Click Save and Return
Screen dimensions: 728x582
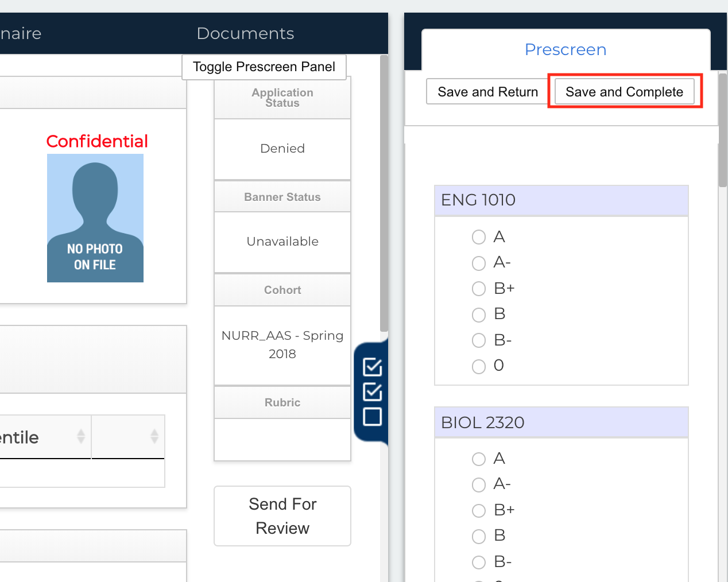[x=487, y=92]
